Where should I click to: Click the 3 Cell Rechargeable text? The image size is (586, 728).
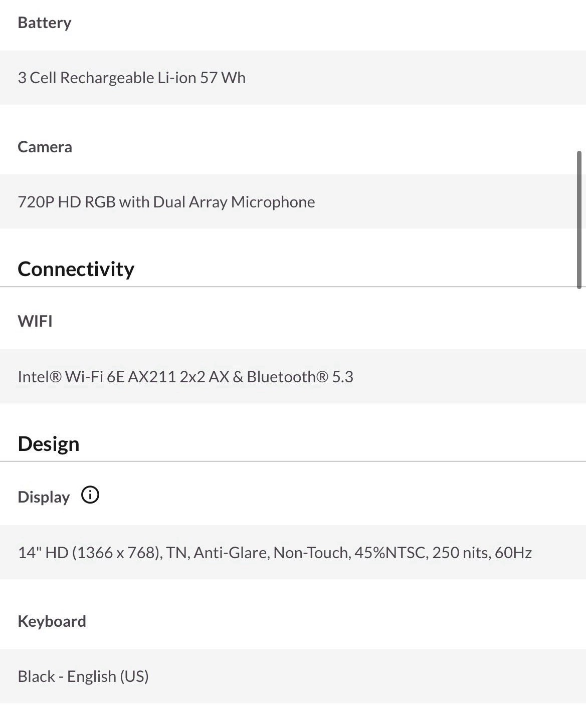(86, 78)
